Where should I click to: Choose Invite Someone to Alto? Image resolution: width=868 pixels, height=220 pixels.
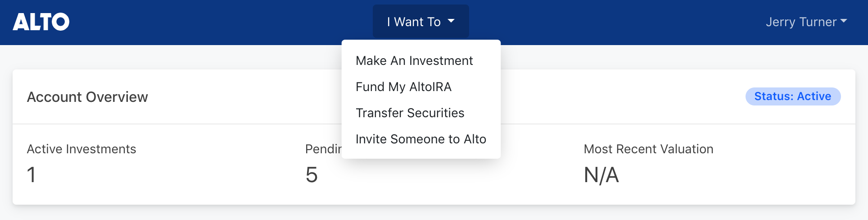(421, 139)
